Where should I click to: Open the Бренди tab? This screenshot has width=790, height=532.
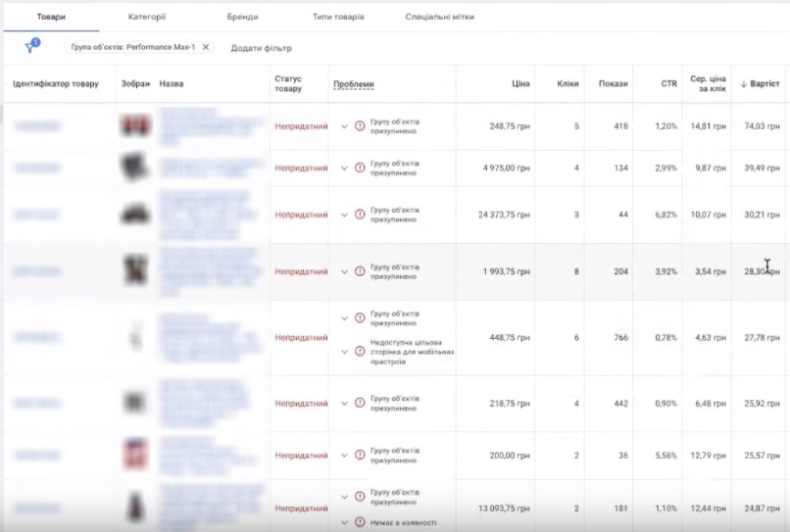(241, 18)
